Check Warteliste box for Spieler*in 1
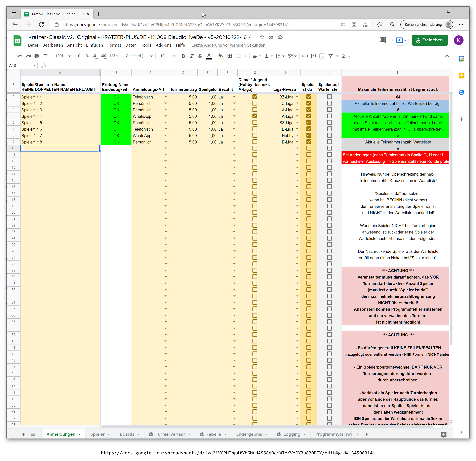 [329, 97]
